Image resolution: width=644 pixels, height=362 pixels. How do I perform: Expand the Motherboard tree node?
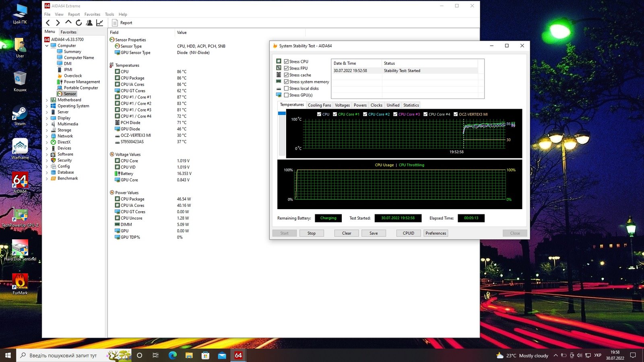click(x=47, y=100)
